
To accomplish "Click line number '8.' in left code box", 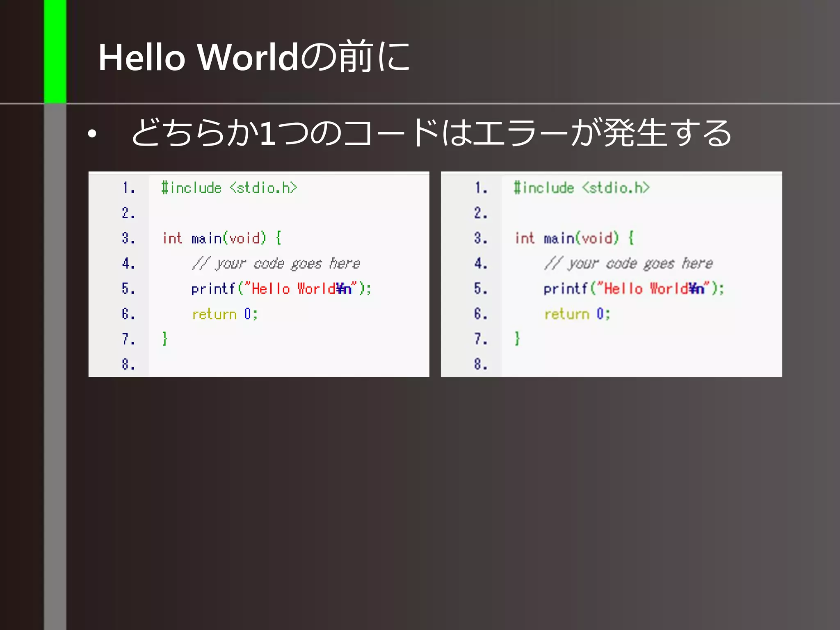I will pyautogui.click(x=128, y=364).
